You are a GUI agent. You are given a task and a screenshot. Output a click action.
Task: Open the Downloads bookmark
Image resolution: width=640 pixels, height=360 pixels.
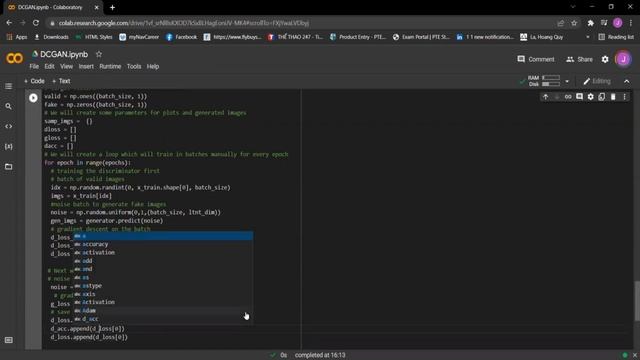tap(51, 37)
